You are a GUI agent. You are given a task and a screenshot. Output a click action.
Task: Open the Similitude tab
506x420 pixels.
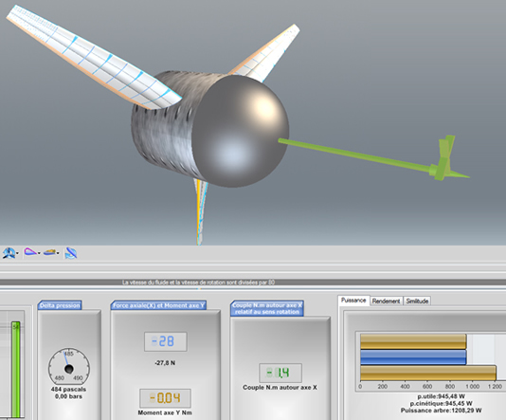click(x=417, y=301)
